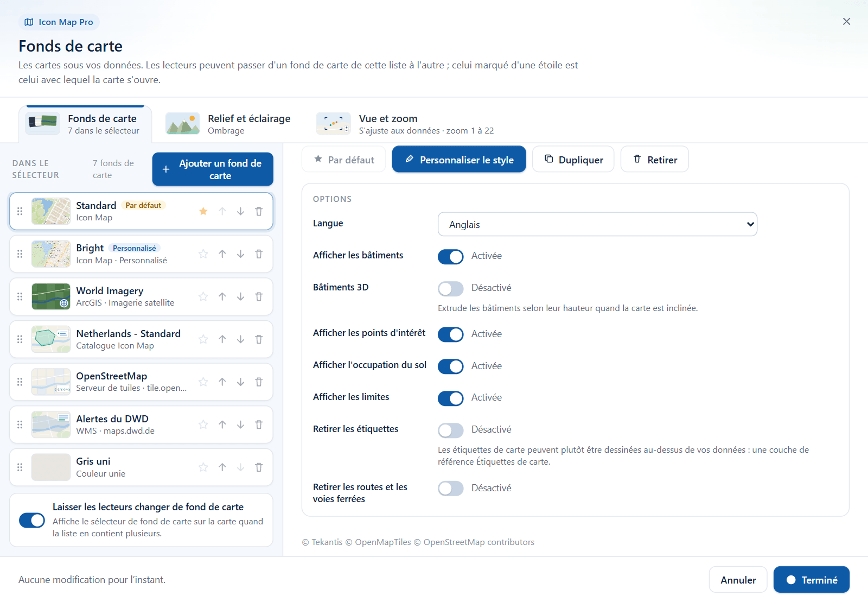Viewport: 868px width, 602px height.
Task: Turn on Retirer les routes et voies ferrées
Action: tap(451, 489)
